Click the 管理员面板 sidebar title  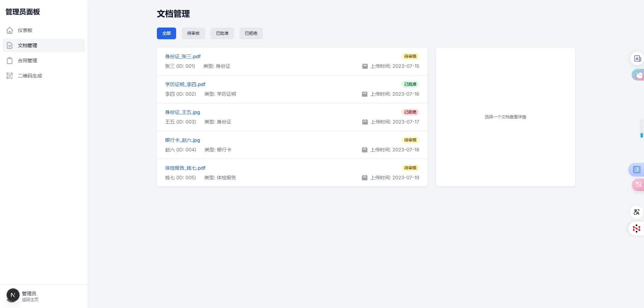pyautogui.click(x=23, y=12)
